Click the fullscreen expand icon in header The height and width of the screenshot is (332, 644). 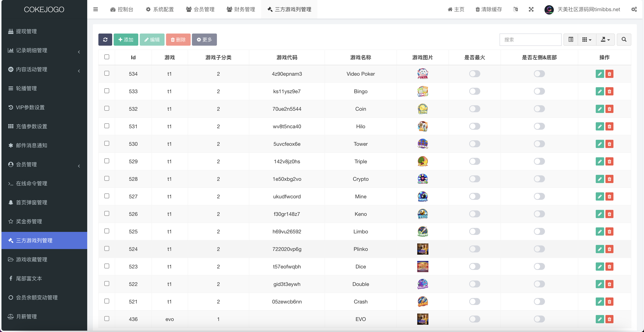[531, 10]
